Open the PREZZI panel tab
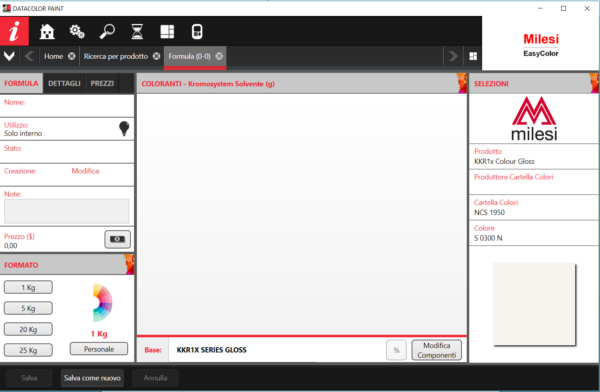 tap(102, 83)
